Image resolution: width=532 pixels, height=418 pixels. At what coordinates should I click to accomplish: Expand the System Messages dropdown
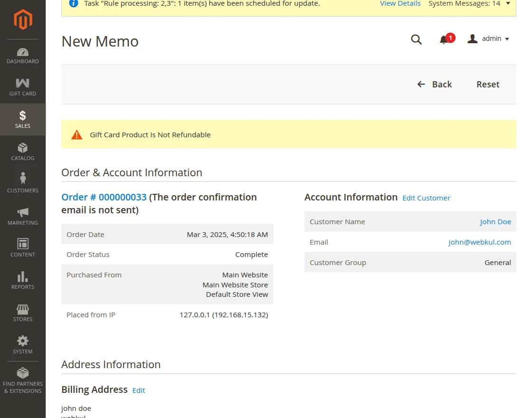(469, 4)
